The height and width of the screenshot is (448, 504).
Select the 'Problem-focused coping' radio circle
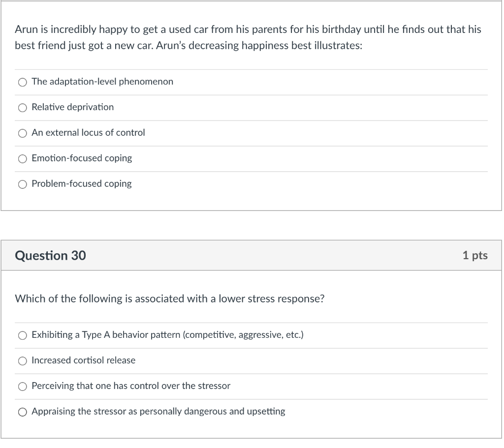(22, 184)
